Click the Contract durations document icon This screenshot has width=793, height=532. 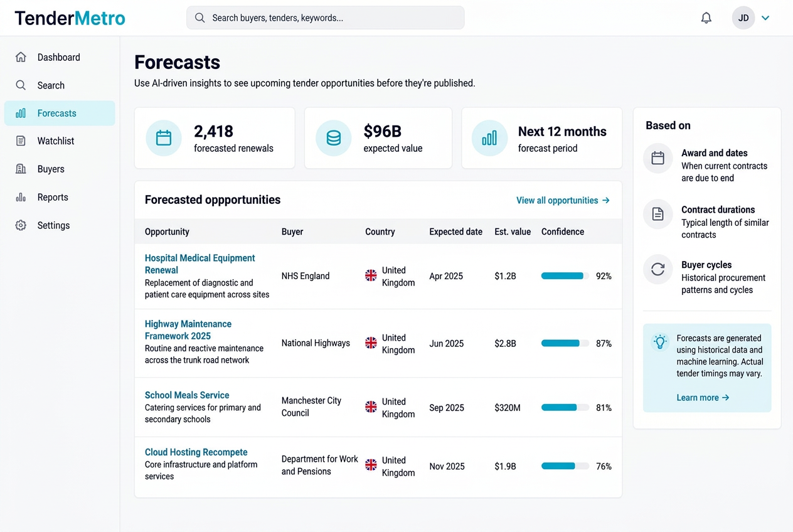click(x=657, y=215)
